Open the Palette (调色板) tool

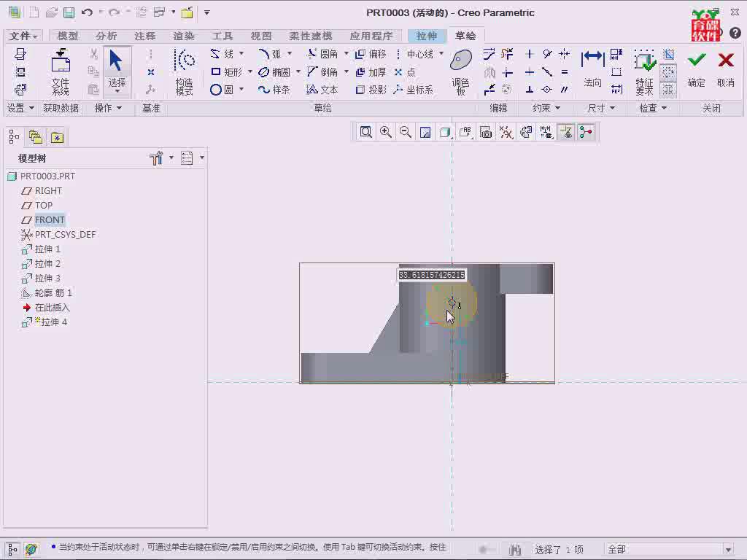tap(461, 72)
